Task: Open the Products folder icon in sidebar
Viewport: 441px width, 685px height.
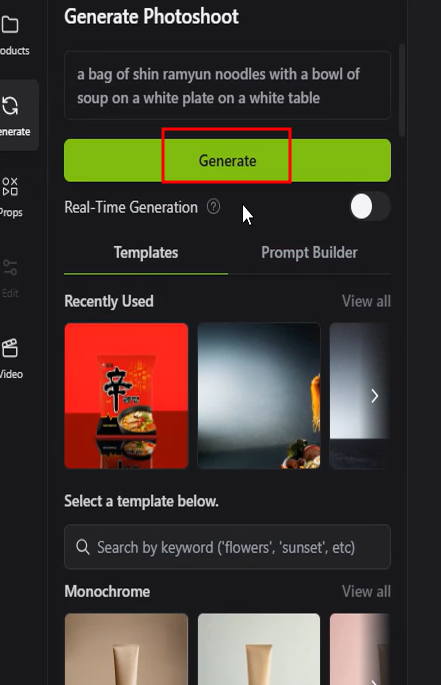Action: click(x=10, y=25)
